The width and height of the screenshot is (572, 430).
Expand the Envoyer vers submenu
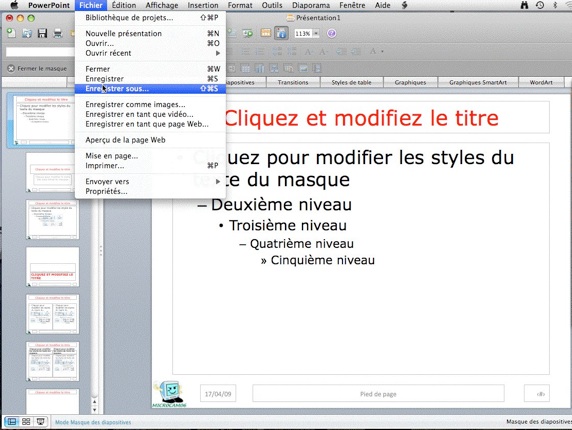(150, 182)
